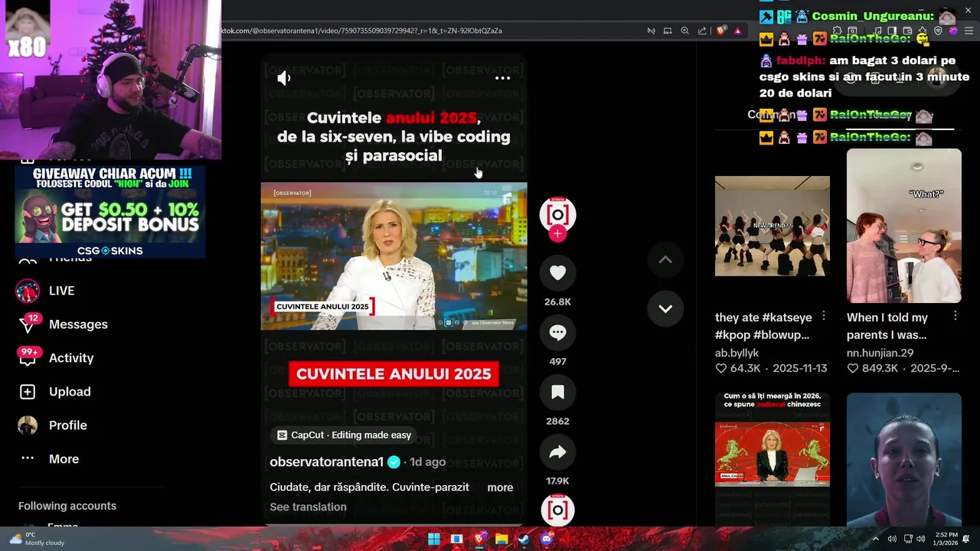Click the LIVE sidebar icon
The width and height of the screenshot is (980, 551).
click(x=28, y=291)
